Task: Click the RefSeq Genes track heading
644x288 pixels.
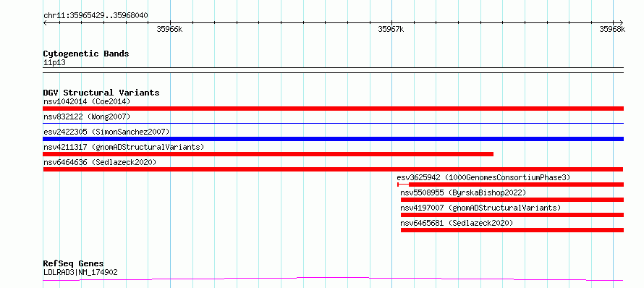Action: (74, 263)
